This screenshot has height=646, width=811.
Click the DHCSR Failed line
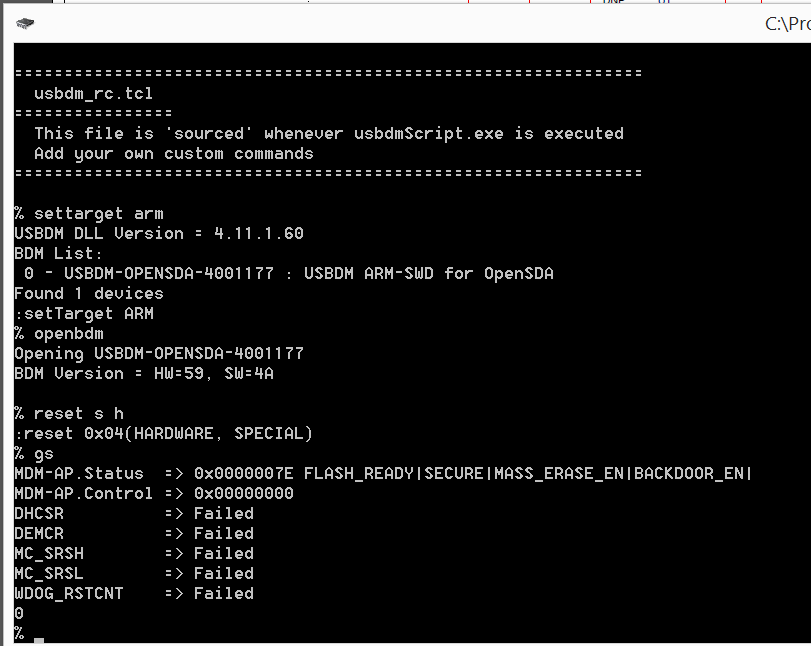133,513
